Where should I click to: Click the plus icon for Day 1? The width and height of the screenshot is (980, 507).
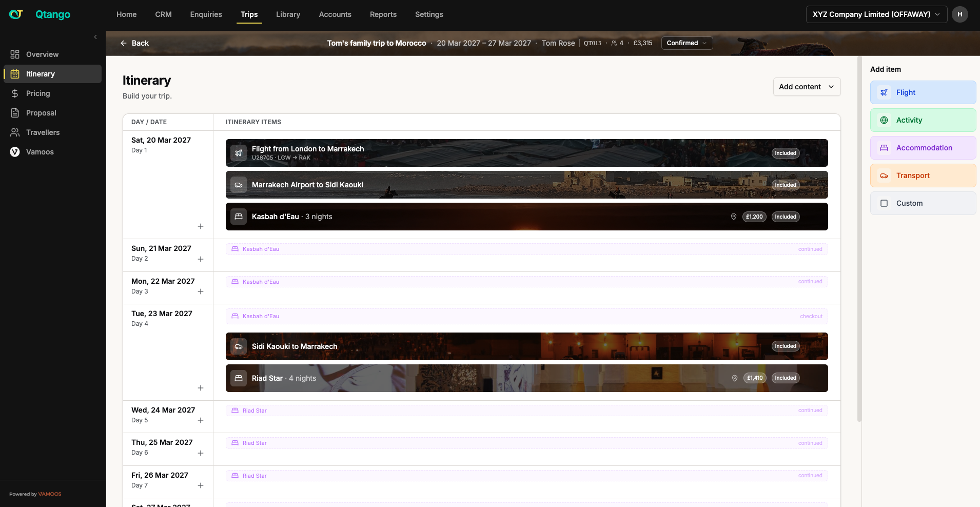pyautogui.click(x=201, y=226)
